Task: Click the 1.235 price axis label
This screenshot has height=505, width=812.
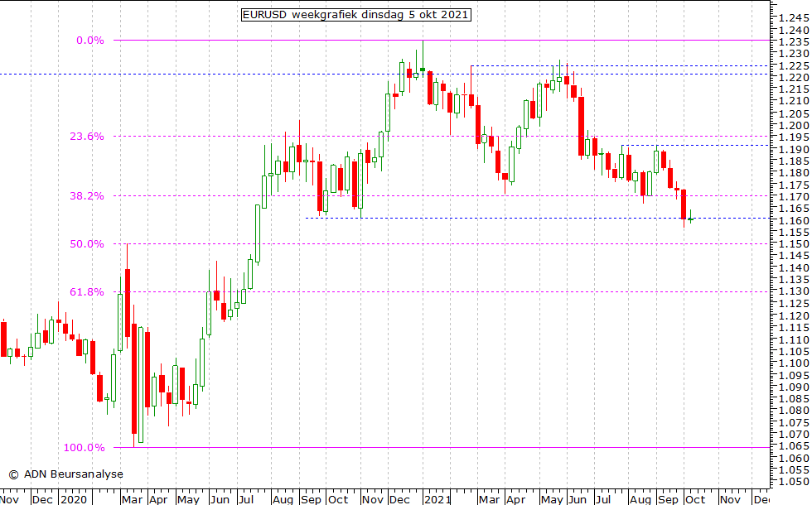Action: tap(794, 42)
